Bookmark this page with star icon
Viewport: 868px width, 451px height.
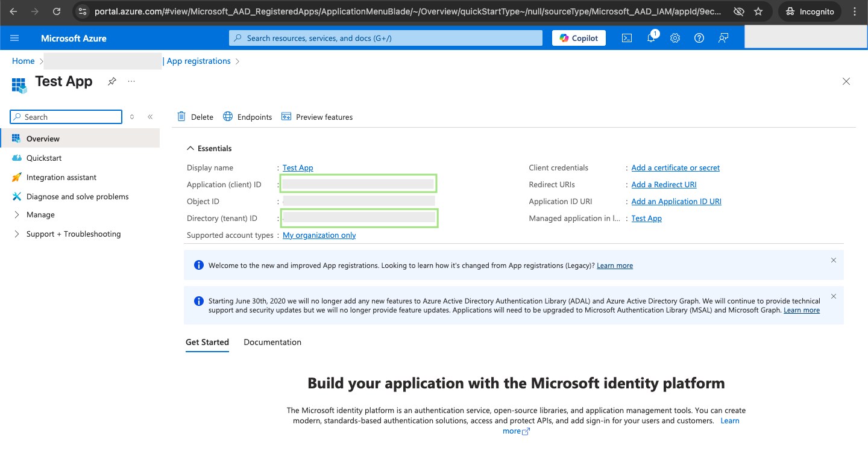pyautogui.click(x=758, y=11)
